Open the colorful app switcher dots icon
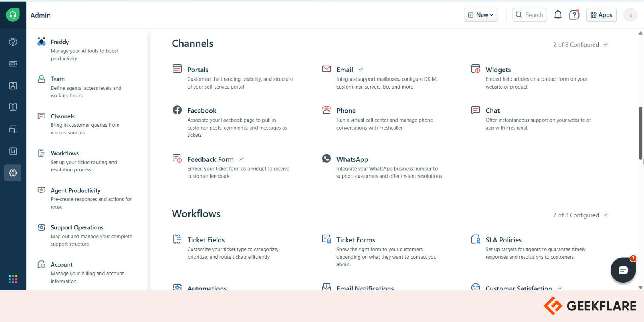This screenshot has width=644, height=322. tap(13, 279)
